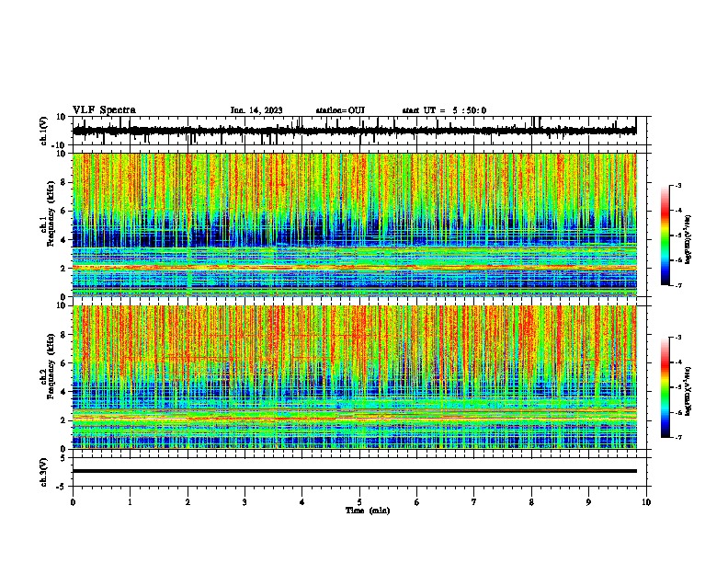
Task: Click the '0' tick on the time axis
Action: [73, 502]
